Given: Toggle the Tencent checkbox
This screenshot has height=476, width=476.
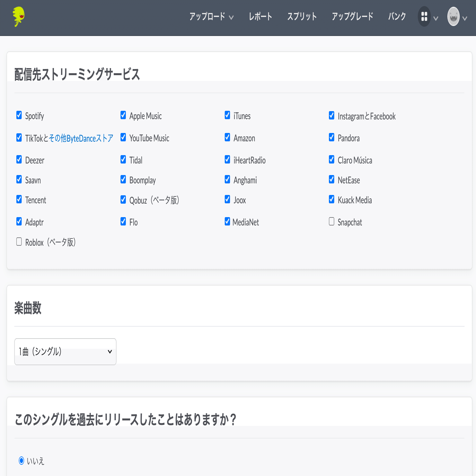Looking at the screenshot, I should pyautogui.click(x=19, y=199).
